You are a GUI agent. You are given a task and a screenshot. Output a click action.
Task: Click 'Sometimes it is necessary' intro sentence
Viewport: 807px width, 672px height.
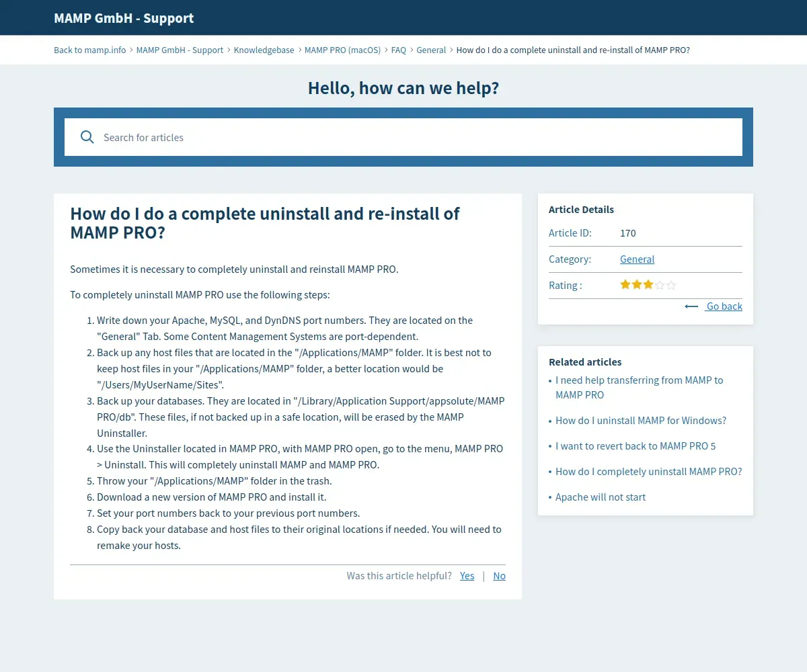pos(234,269)
